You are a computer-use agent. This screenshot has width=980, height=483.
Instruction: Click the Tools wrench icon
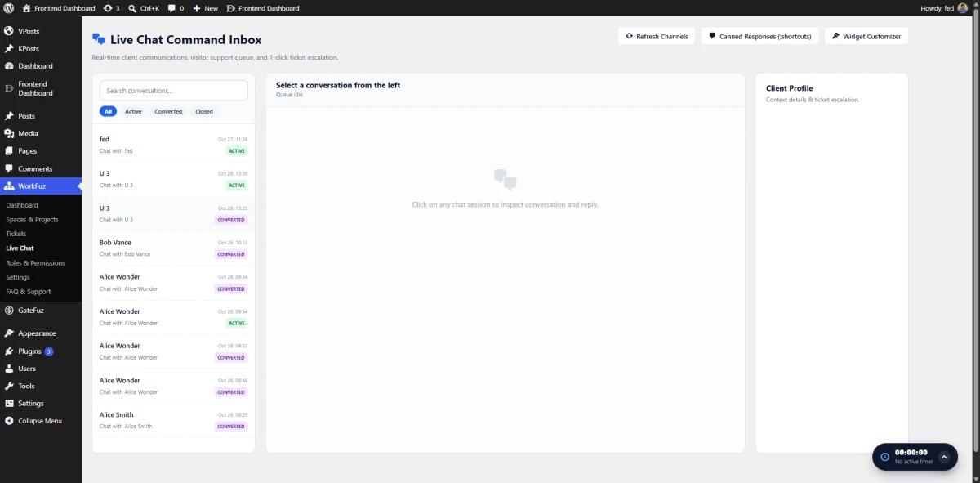pyautogui.click(x=9, y=386)
